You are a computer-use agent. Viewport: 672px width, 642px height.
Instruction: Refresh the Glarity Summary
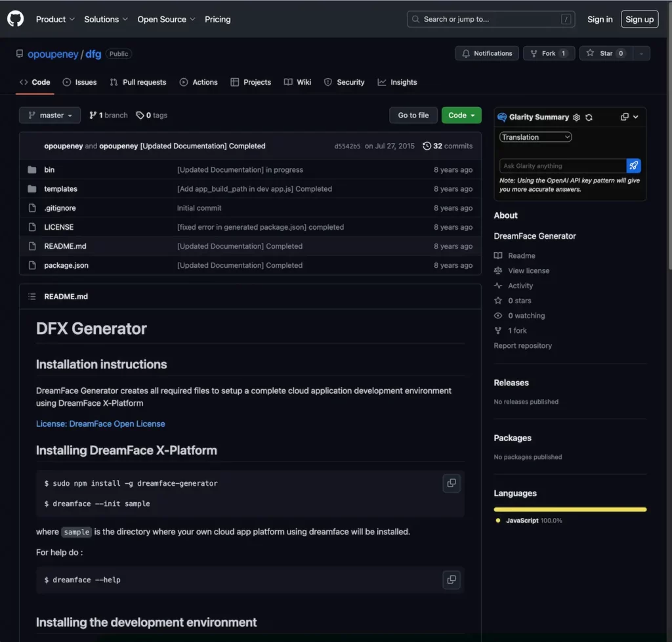click(x=589, y=117)
